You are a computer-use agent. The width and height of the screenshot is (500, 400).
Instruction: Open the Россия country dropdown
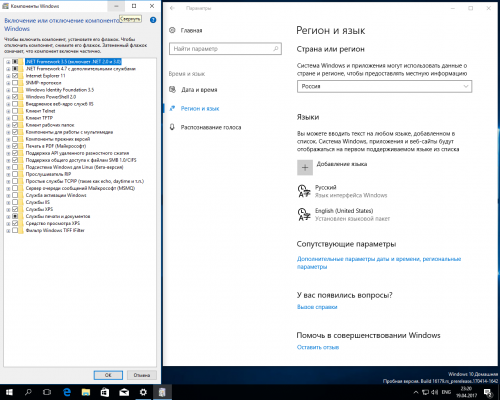(384, 86)
